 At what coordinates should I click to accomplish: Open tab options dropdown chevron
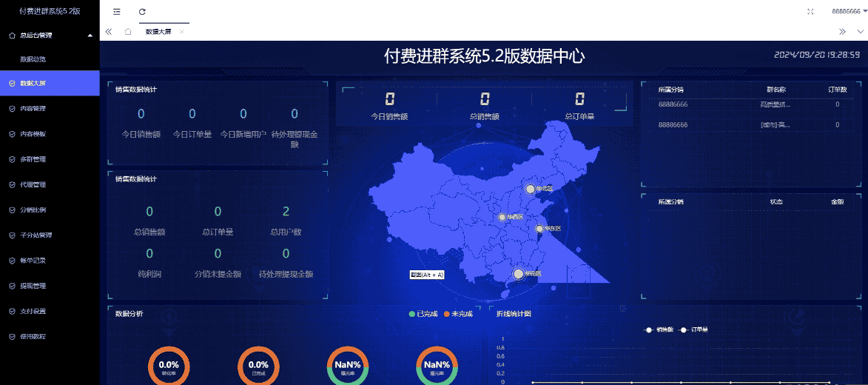pos(860,32)
